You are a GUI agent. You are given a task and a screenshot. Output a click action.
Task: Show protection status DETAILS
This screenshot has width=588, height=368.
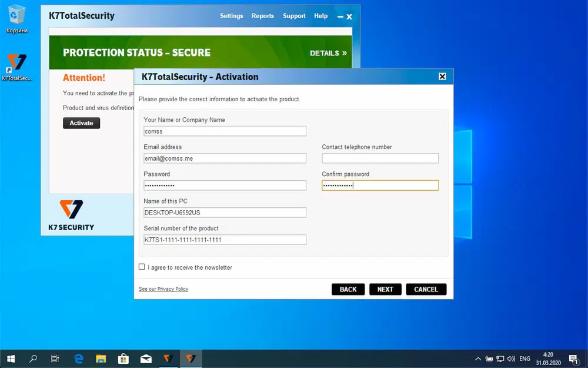point(328,53)
